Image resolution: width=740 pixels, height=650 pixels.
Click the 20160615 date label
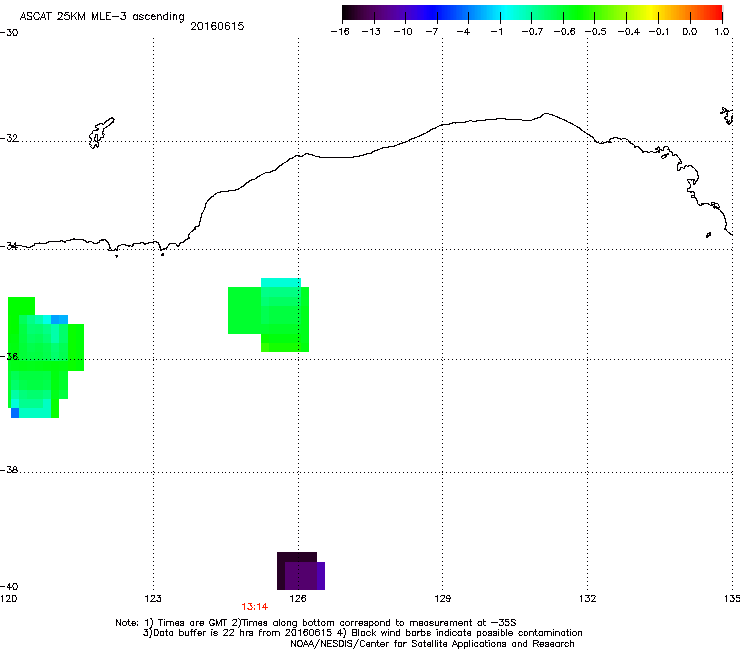(x=217, y=26)
